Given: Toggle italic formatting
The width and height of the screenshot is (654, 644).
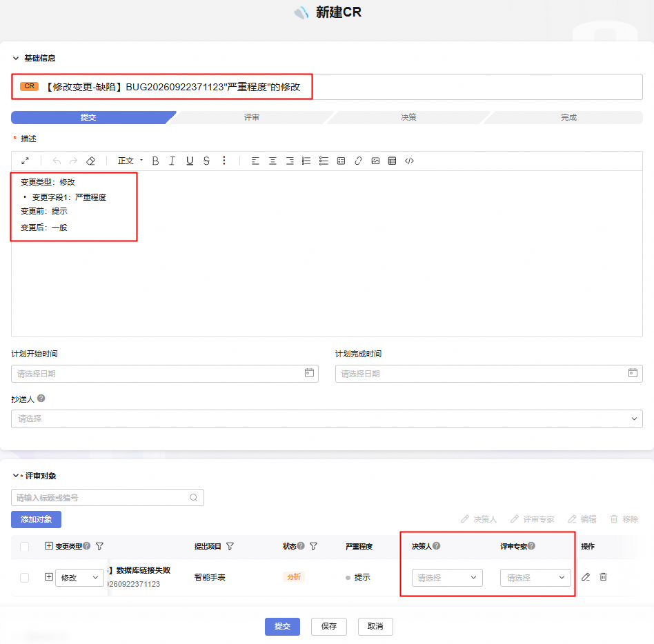Looking at the screenshot, I should 172,161.
